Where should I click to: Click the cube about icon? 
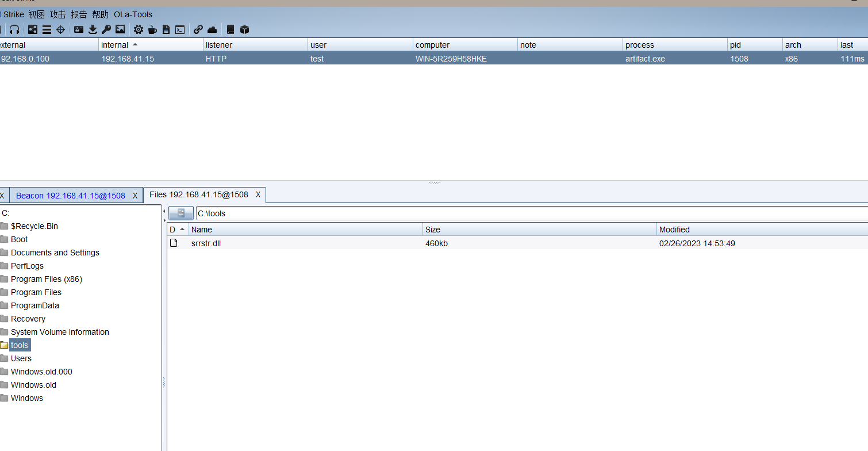[244, 29]
